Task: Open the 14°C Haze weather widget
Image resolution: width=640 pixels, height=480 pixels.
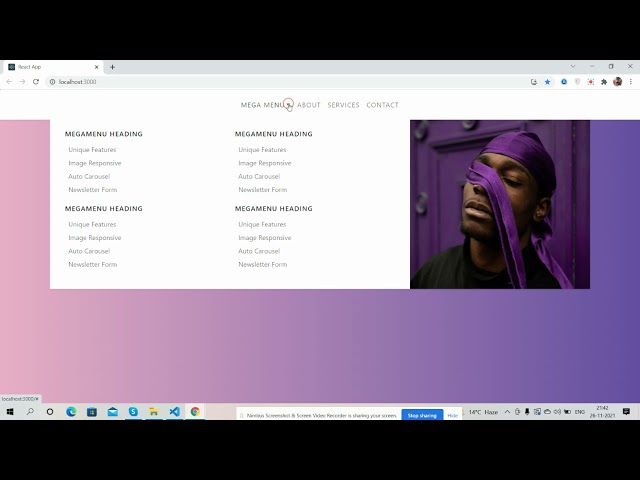Action: point(483,412)
